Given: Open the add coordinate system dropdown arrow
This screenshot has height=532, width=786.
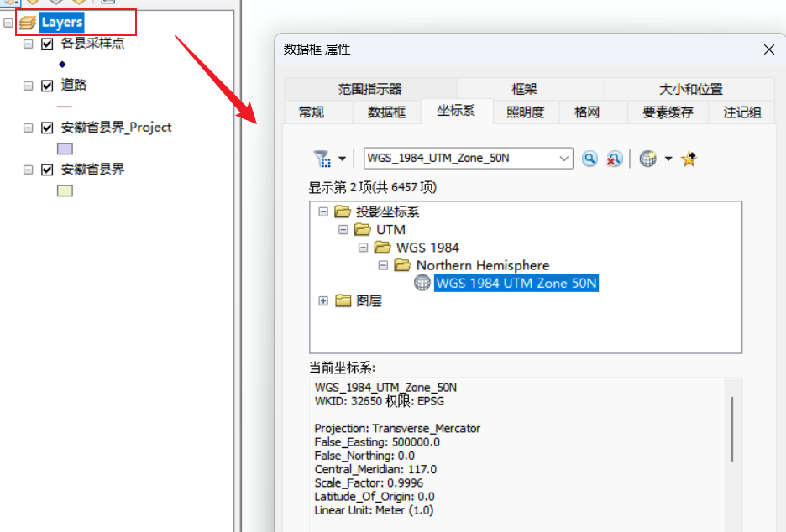Looking at the screenshot, I should (668, 159).
